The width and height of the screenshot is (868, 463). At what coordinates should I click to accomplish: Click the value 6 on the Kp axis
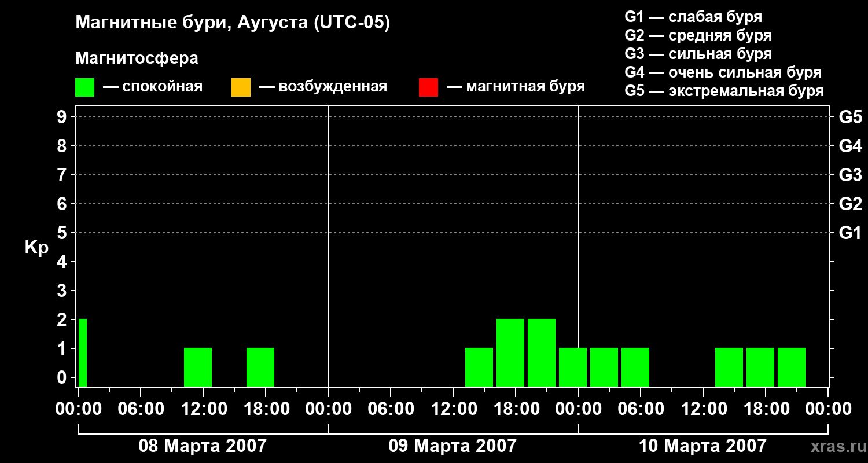tap(63, 204)
